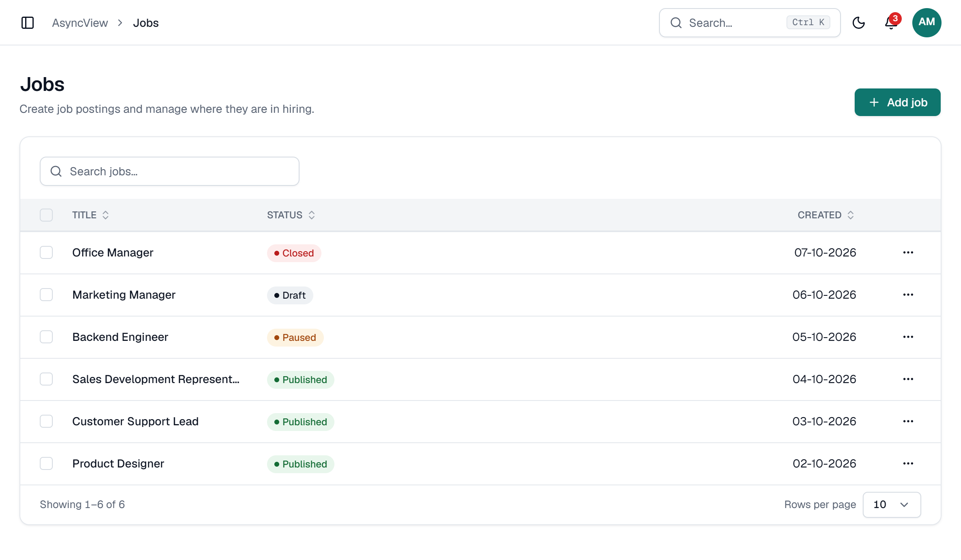The width and height of the screenshot is (961, 560).
Task: Click Published badge in Product Designer row
Action: click(300, 464)
